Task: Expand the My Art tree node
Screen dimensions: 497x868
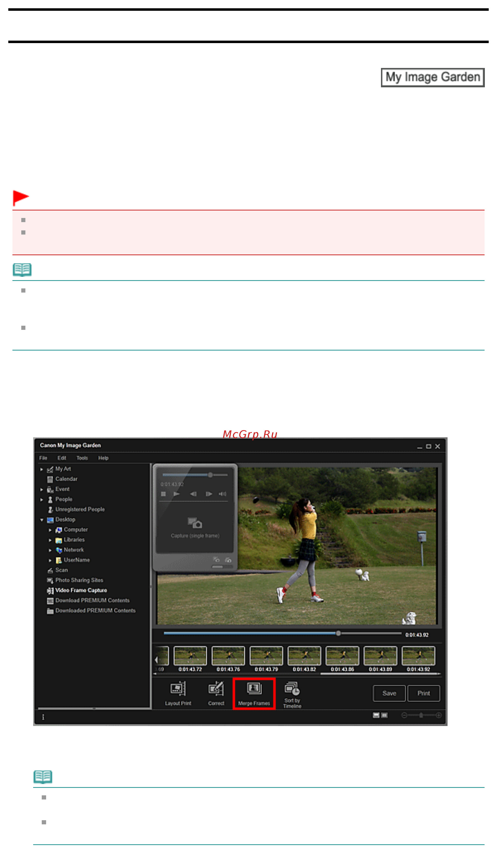Action: click(x=42, y=469)
